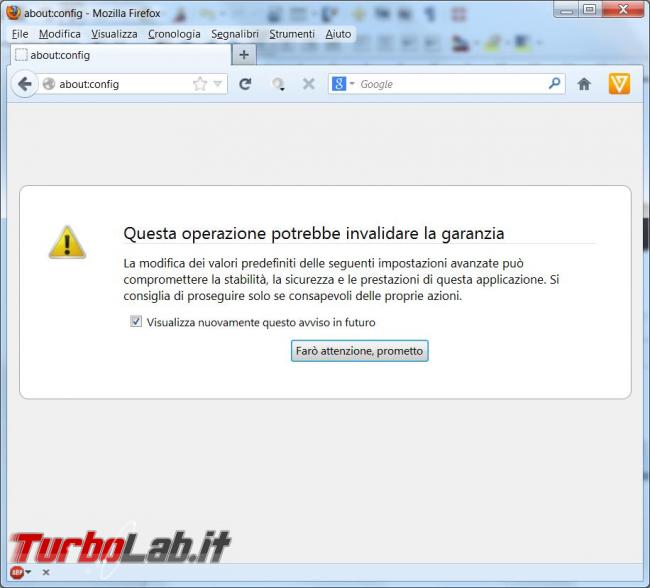Open the Adblock Plus dropdown arrow
650x588 pixels.
29,572
